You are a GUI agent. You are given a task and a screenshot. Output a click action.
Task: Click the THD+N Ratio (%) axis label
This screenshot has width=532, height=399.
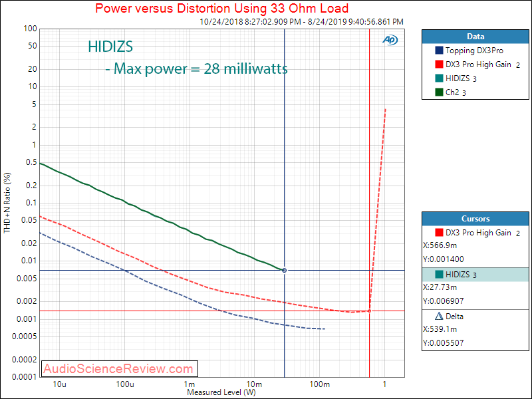click(7, 203)
